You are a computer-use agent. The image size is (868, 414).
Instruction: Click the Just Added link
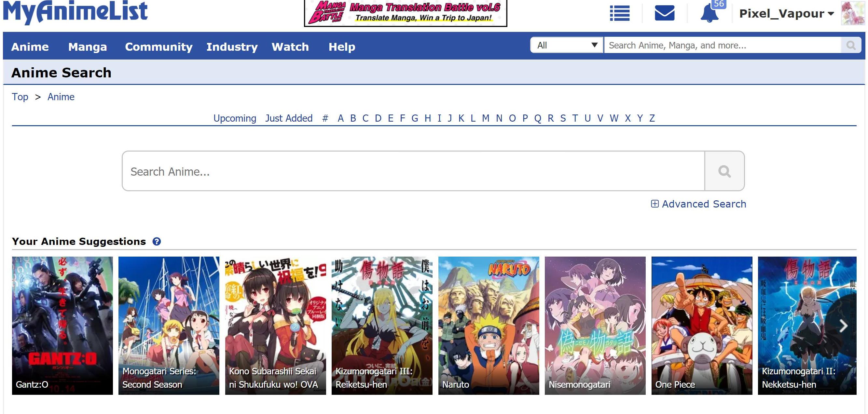(x=289, y=118)
